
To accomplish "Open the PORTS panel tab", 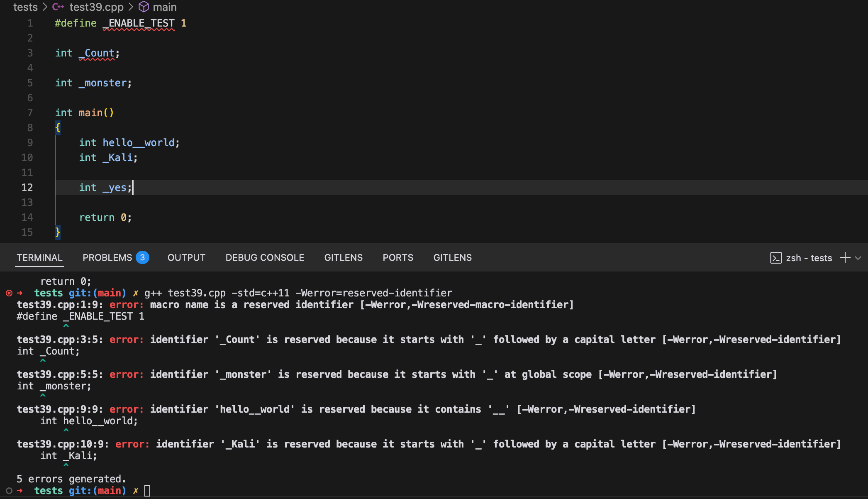I will coord(397,258).
